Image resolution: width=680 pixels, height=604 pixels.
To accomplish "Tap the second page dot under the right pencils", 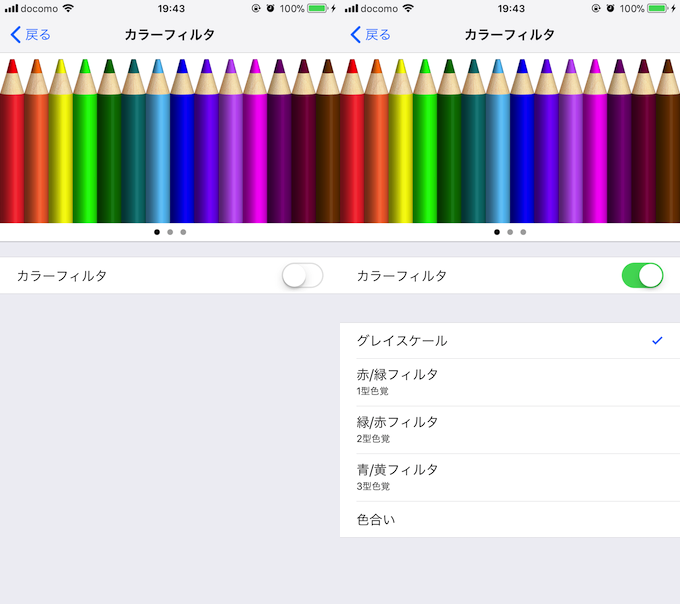I will 510,232.
